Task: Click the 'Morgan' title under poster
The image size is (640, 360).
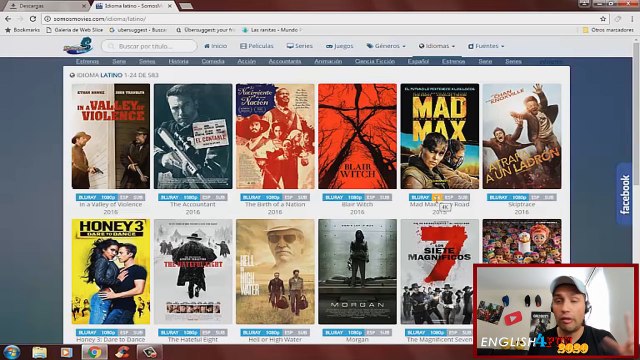Action: (357, 340)
